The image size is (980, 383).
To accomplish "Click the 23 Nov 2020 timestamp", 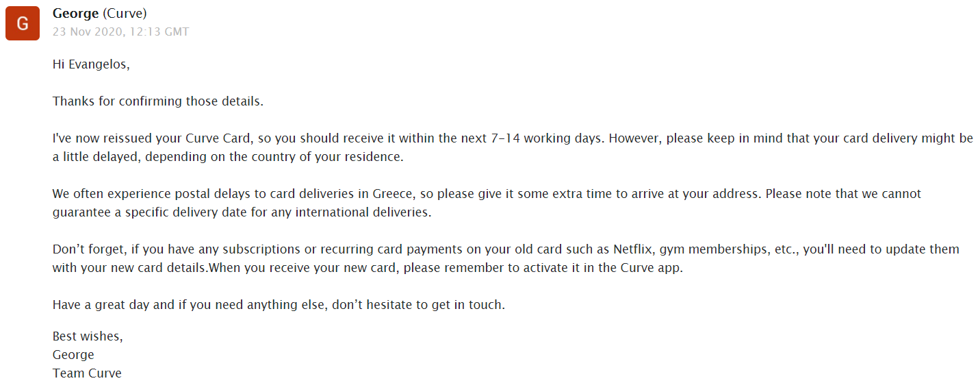I will point(121,32).
